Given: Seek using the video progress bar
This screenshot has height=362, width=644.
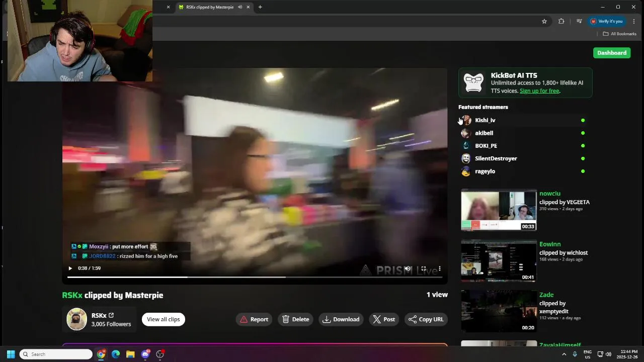Looking at the screenshot, I should coord(255,277).
